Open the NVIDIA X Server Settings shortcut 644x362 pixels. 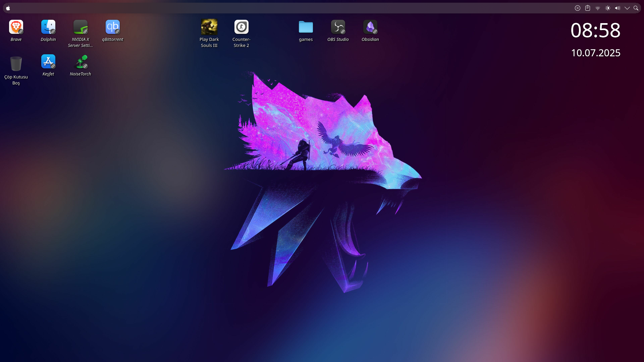(x=80, y=27)
